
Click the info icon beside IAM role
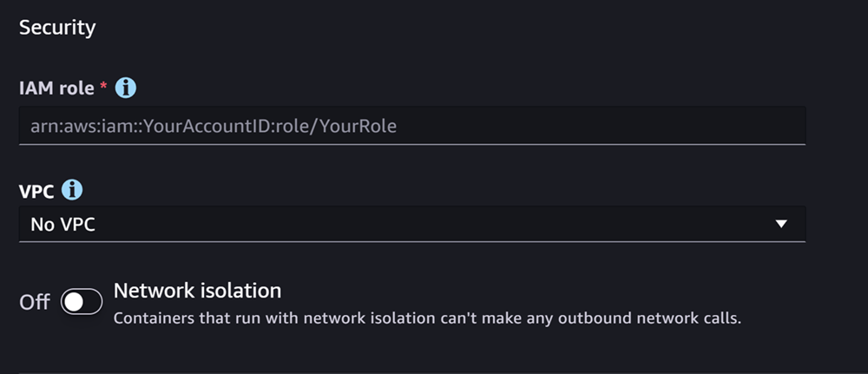click(127, 88)
